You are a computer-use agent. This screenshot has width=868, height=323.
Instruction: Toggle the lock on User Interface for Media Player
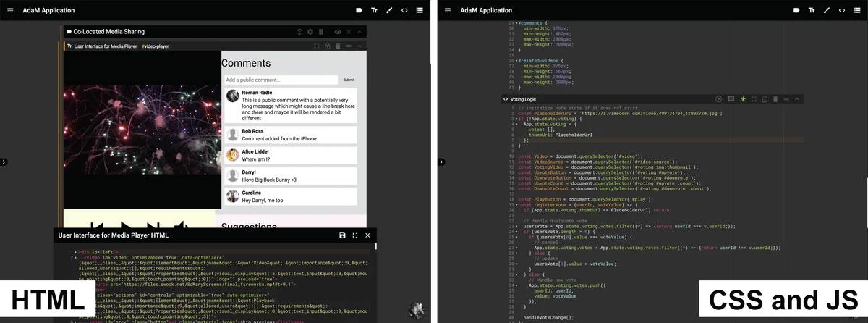(x=327, y=46)
